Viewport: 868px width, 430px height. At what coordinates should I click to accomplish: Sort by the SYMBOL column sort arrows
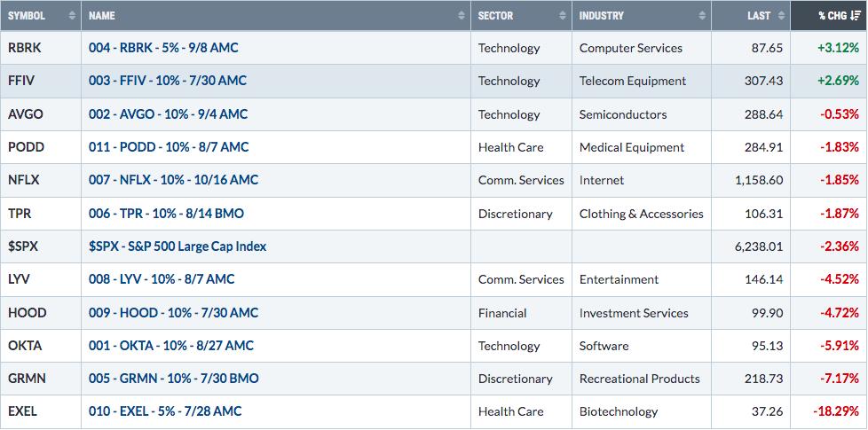[72, 16]
